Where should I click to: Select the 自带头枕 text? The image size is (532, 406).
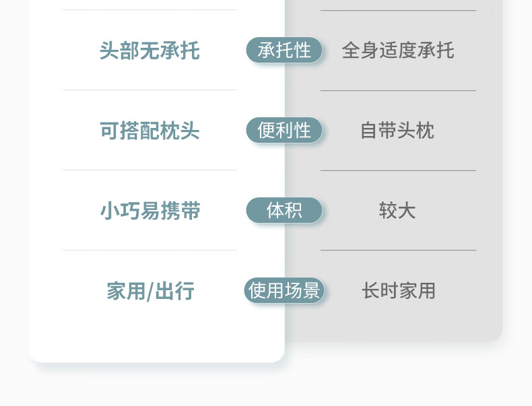tap(398, 131)
